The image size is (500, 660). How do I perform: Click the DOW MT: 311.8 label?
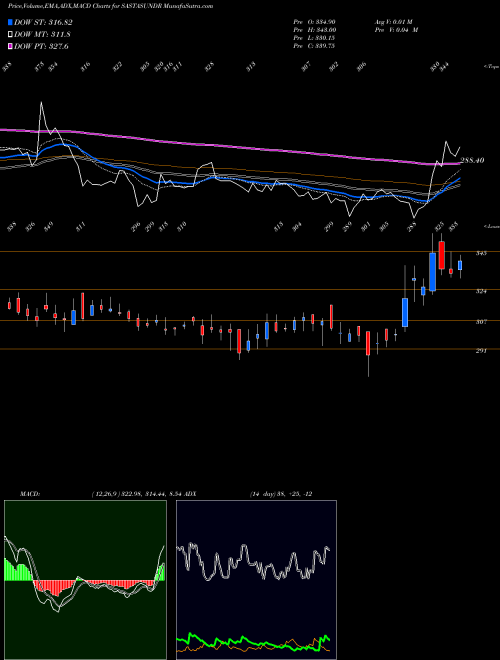(42, 35)
